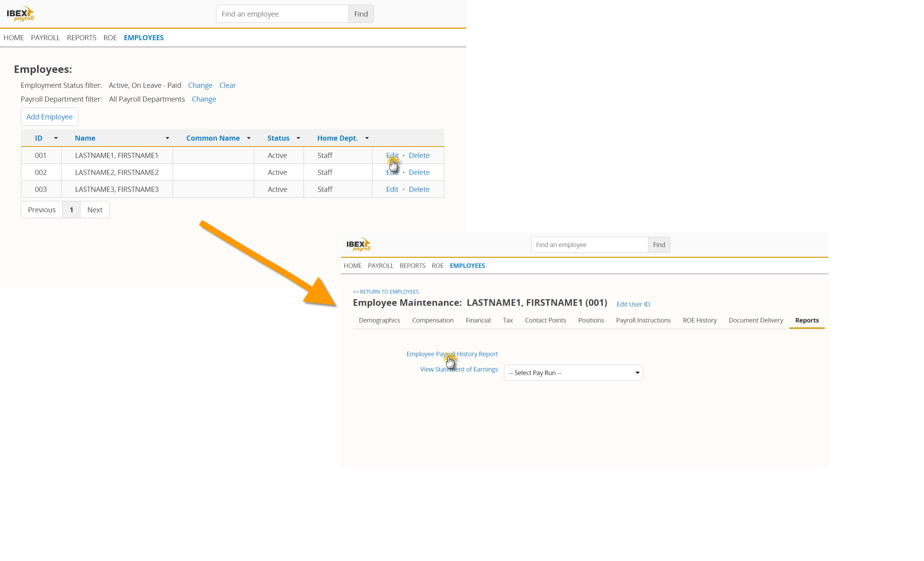Click the Return to Employees link
The width and height of the screenshot is (924, 561).
(x=386, y=292)
